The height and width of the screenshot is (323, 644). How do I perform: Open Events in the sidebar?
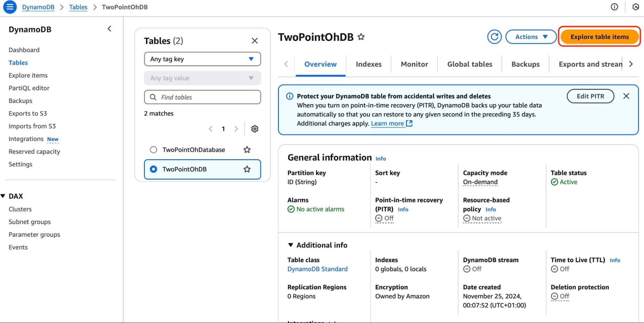point(18,247)
